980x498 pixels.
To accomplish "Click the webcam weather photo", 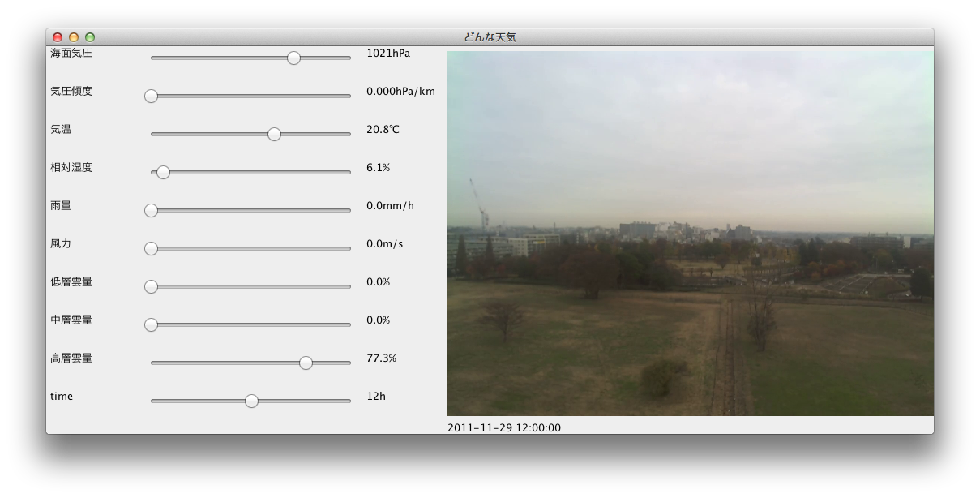I will [x=691, y=234].
